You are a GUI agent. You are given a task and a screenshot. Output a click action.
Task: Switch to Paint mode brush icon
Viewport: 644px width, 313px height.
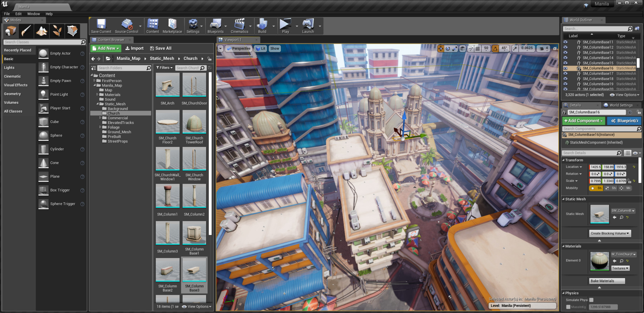tap(26, 31)
